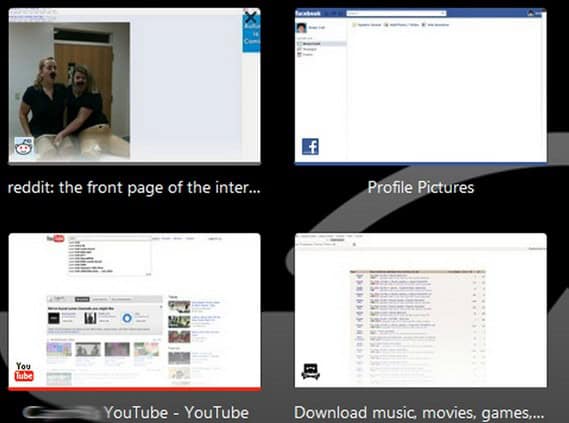Click the pirate ship favicon icon
The width and height of the screenshot is (569, 423).
click(x=310, y=371)
